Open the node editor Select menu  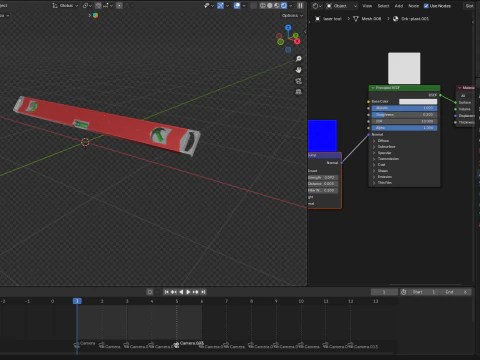click(383, 6)
